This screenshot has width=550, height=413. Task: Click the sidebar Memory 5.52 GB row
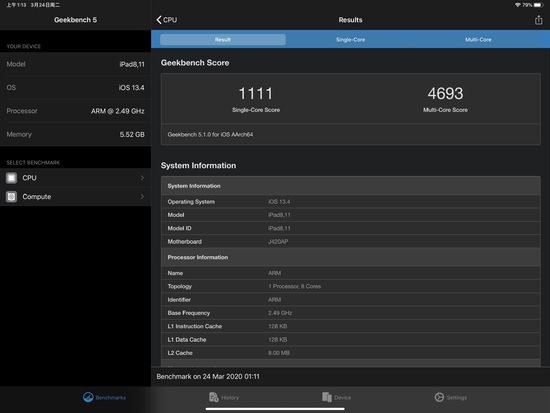point(75,134)
